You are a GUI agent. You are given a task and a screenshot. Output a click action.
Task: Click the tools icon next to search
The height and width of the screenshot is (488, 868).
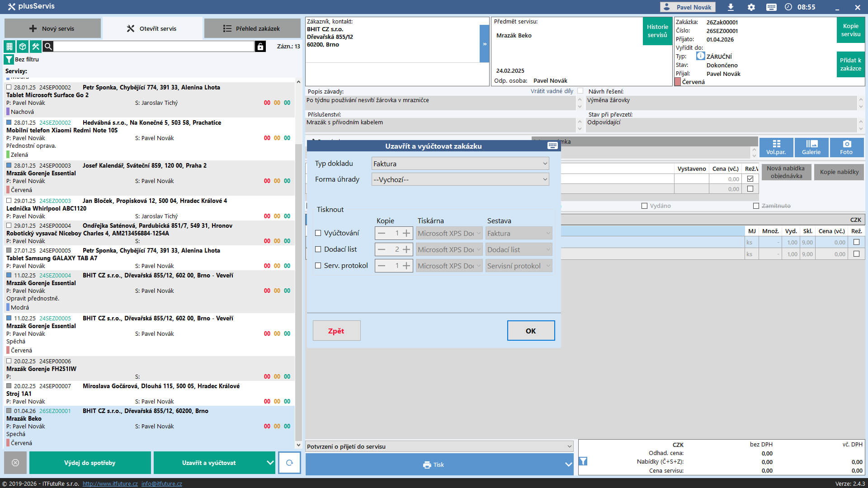click(35, 47)
